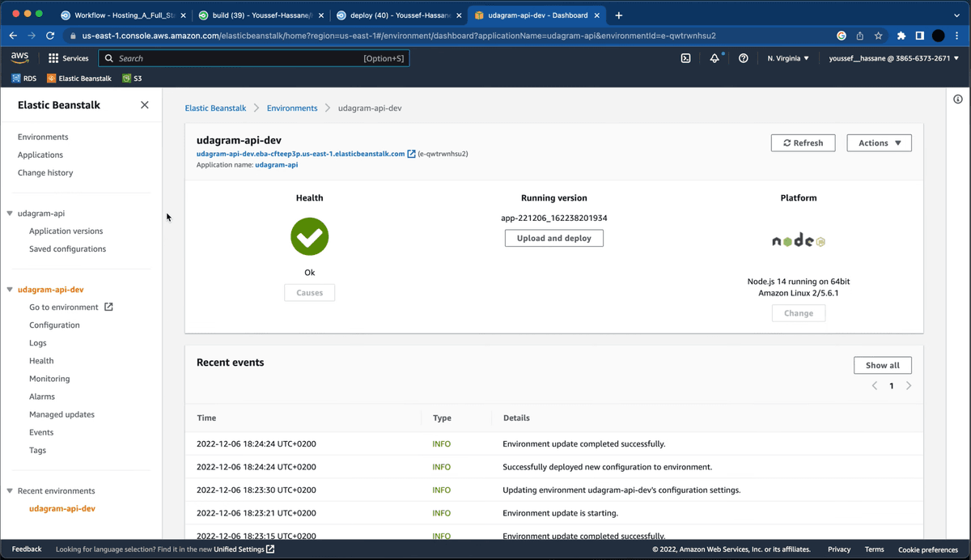Open the Actions dropdown
Image resolution: width=971 pixels, height=560 pixels.
tap(879, 142)
